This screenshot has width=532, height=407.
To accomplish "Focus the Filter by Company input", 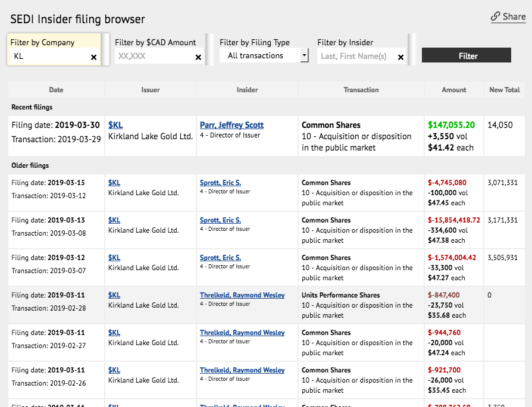I will point(49,57).
